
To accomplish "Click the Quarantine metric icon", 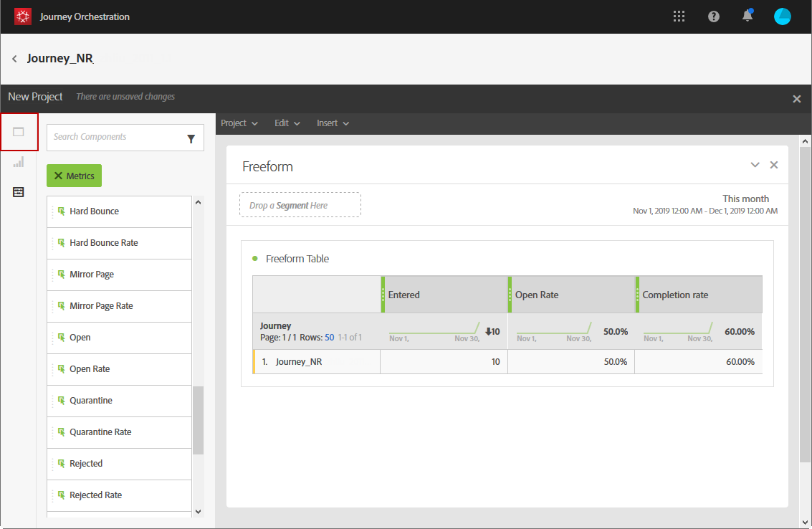I will point(61,401).
